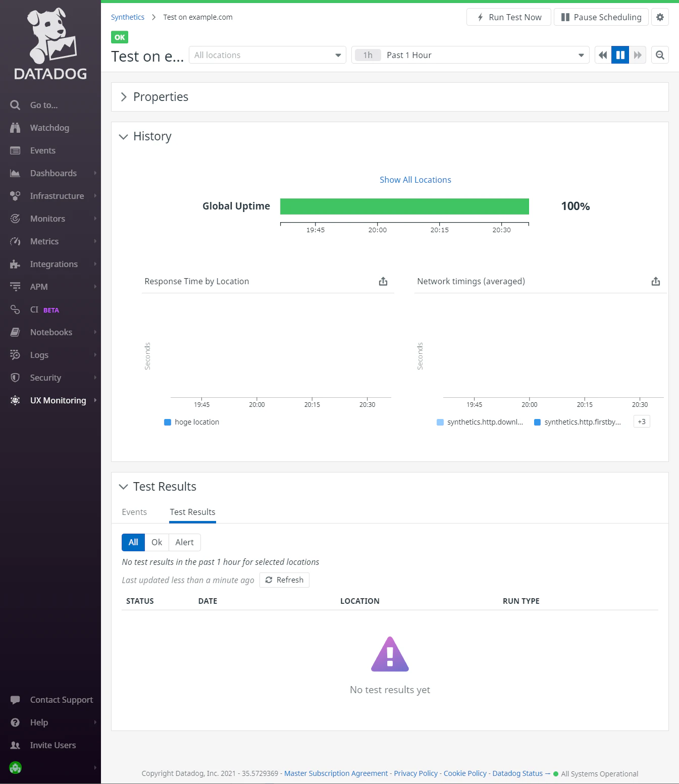The width and height of the screenshot is (679, 784).
Task: Click the Dashboards chart icon
Action: [x=15, y=173]
